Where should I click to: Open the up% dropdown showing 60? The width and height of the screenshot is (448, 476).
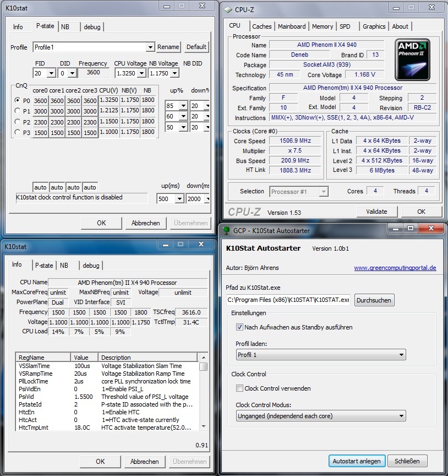183,116
